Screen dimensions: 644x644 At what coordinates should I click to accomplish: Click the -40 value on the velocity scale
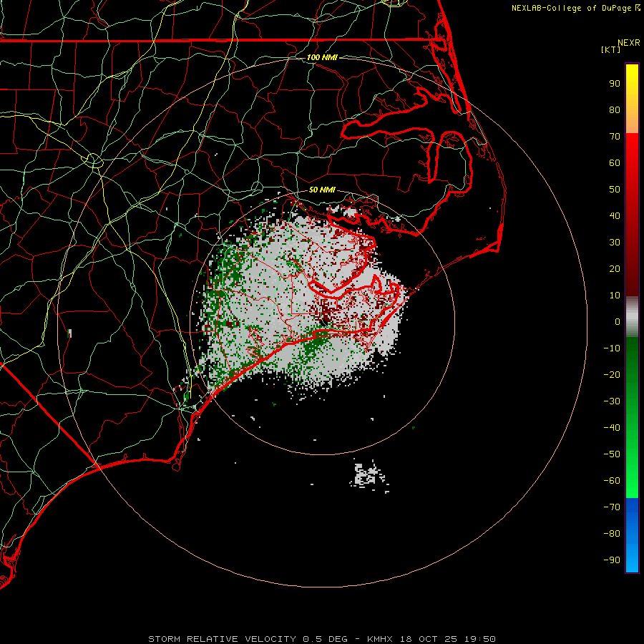pos(612,428)
